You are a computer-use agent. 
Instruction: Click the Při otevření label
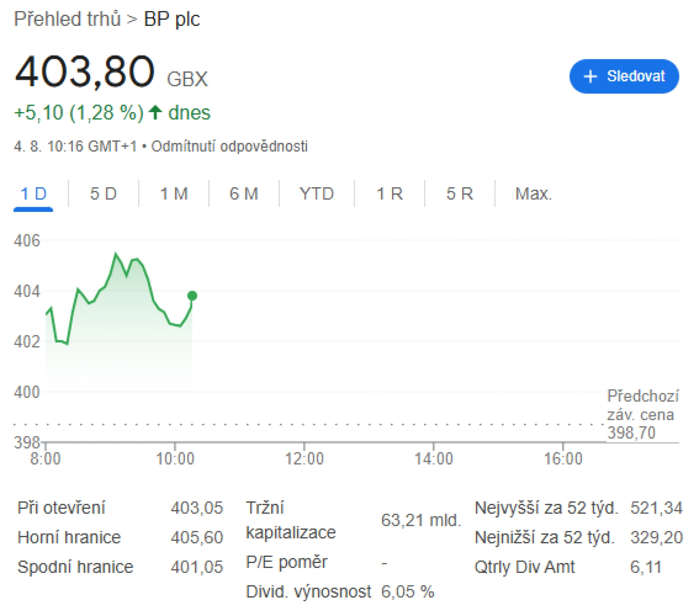point(61,508)
